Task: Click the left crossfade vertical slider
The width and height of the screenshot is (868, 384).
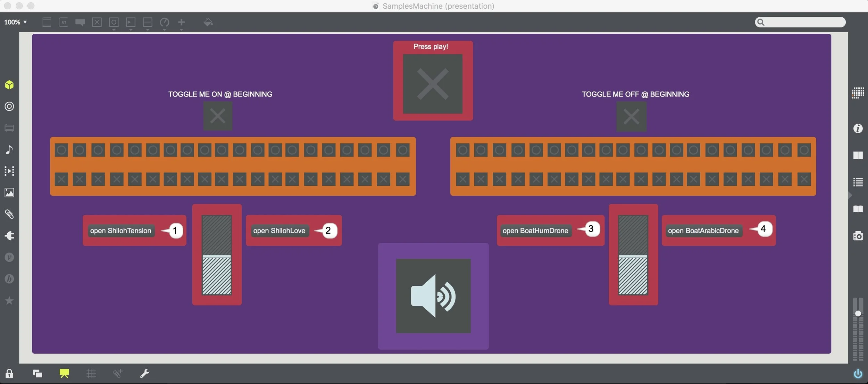Action: (217, 255)
